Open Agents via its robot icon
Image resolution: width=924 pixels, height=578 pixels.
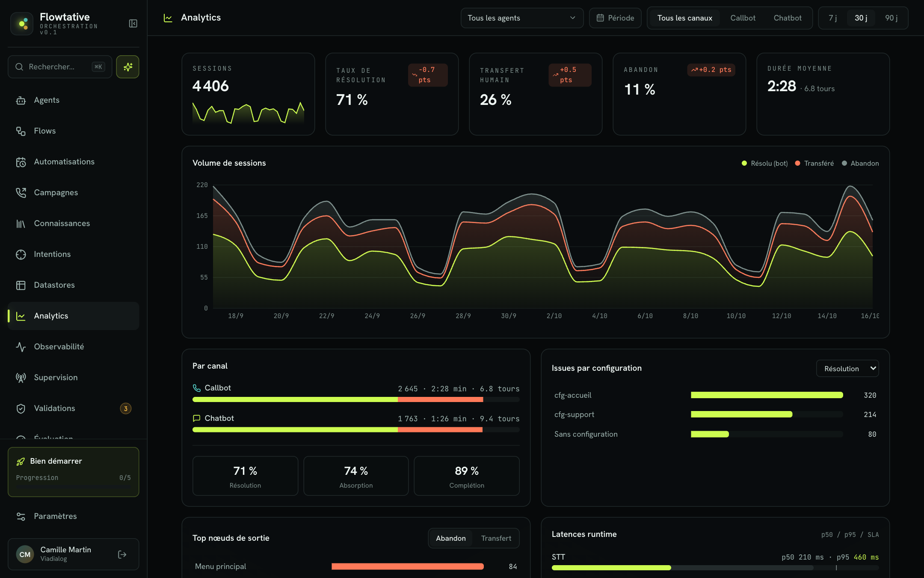click(x=21, y=100)
